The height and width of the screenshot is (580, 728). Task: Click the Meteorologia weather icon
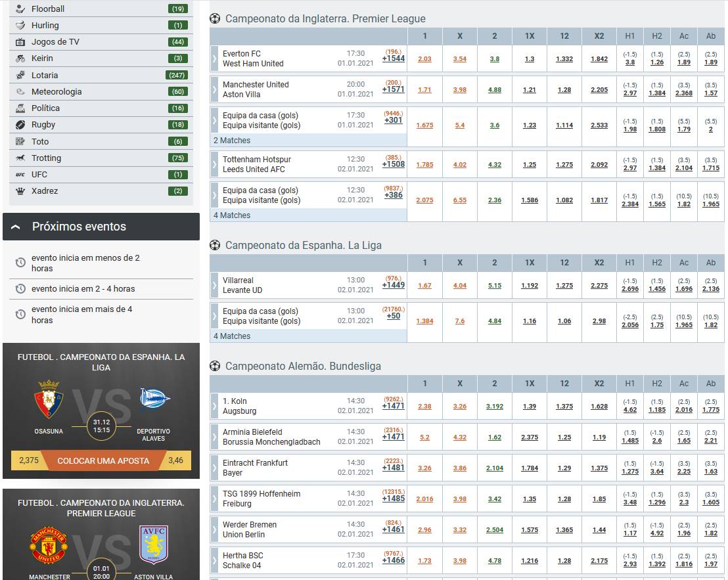20,92
